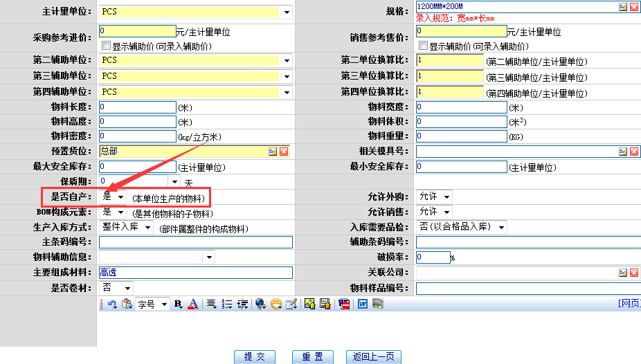
Task: Click the insert hyperlink globe icon
Action: click(260, 304)
